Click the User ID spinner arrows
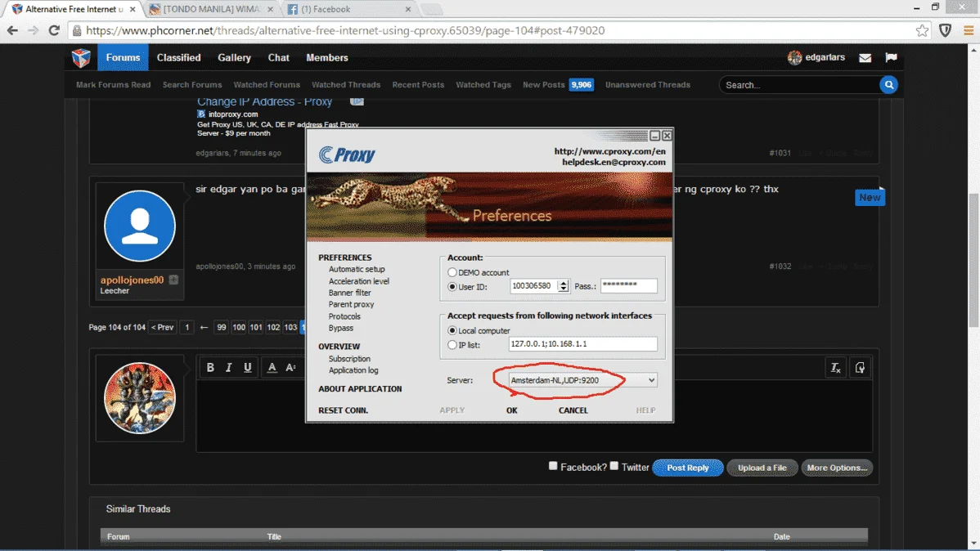980x551 pixels. pyautogui.click(x=563, y=286)
